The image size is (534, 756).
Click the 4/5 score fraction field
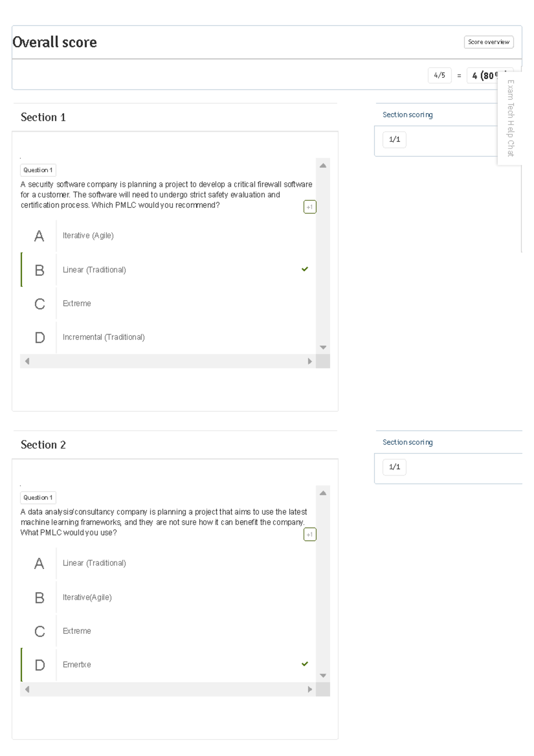[x=440, y=76]
